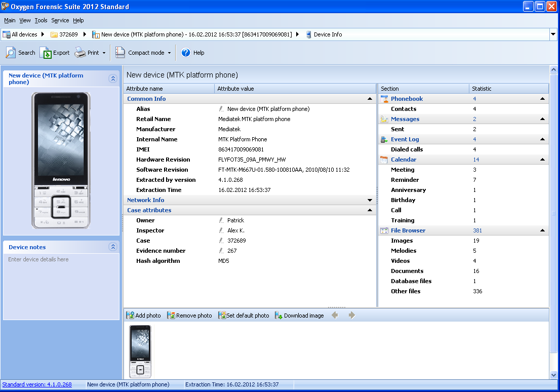The height and width of the screenshot is (392, 560).
Task: Open the address bar dropdown
Action: 553,34
